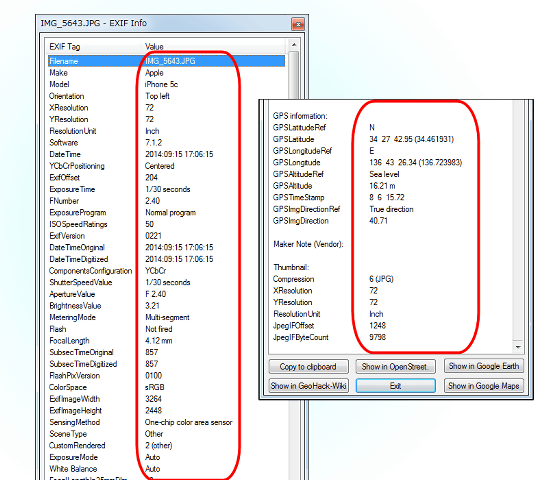The height and width of the screenshot is (480, 560).
Task: Click the scroll down arrow in GPS panel
Action: 518,347
